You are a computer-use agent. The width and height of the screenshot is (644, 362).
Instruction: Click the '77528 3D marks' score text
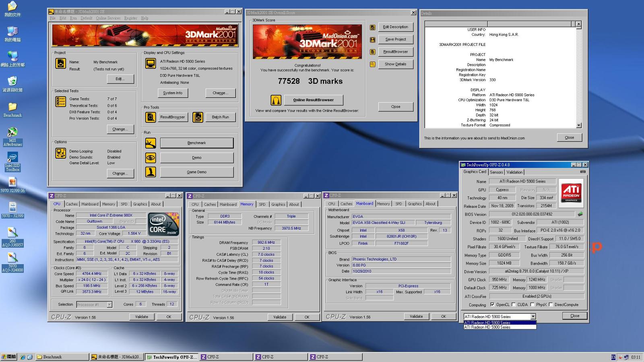pyautogui.click(x=310, y=81)
